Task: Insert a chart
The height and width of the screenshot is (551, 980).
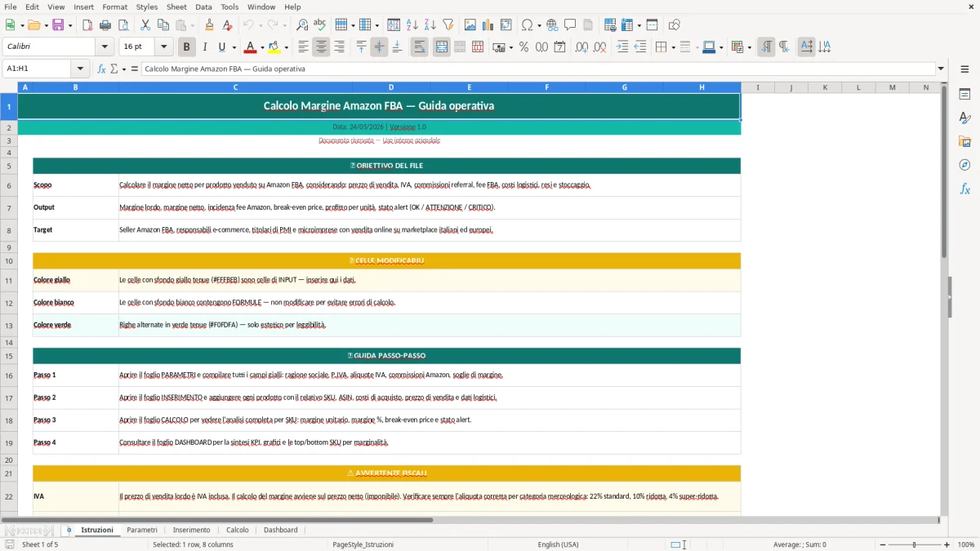Action: coord(488,25)
